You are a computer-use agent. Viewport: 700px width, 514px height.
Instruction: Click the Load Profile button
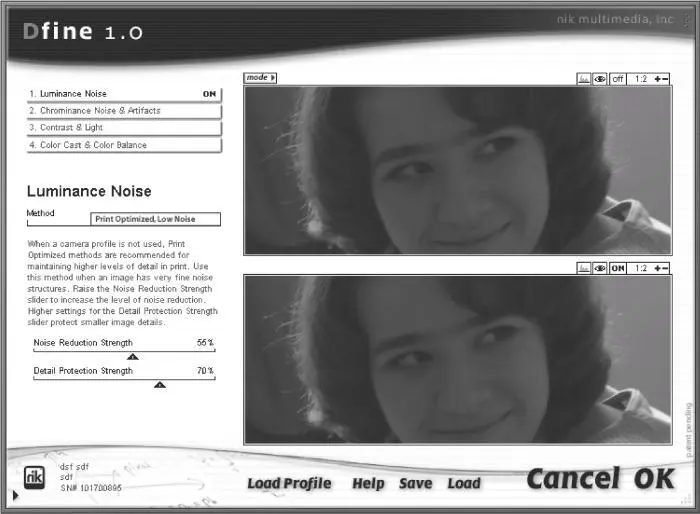(x=289, y=483)
